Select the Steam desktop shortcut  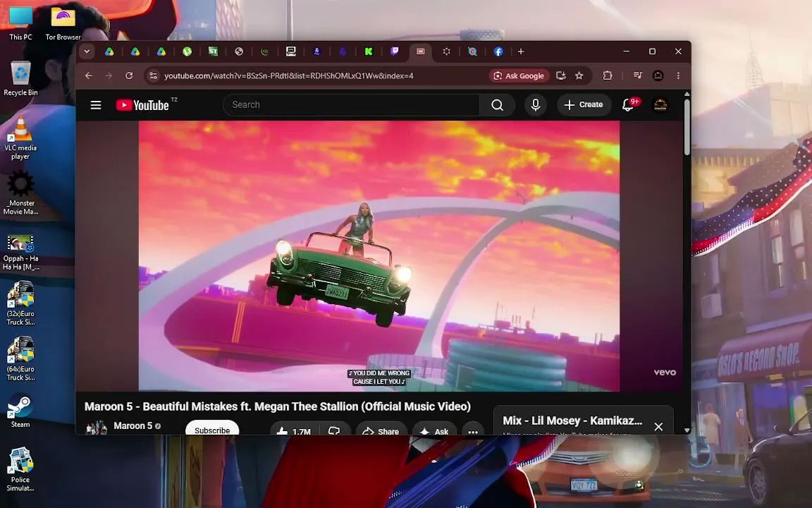pyautogui.click(x=20, y=411)
